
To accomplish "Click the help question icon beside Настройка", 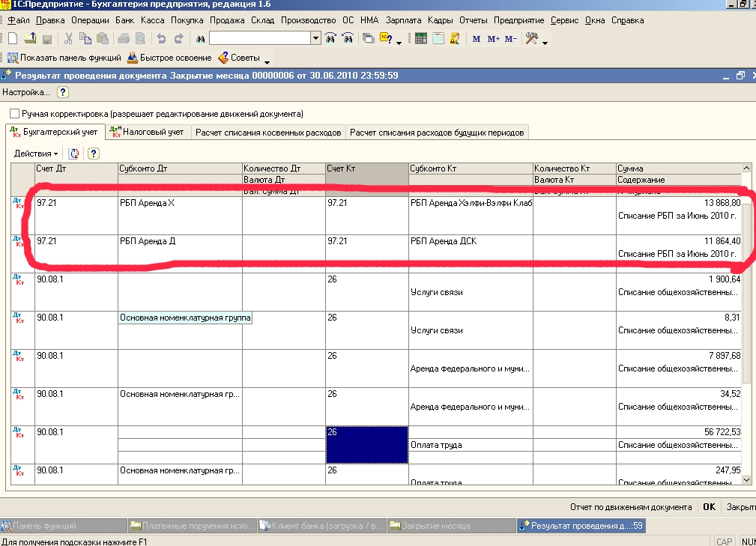I will coord(63,92).
